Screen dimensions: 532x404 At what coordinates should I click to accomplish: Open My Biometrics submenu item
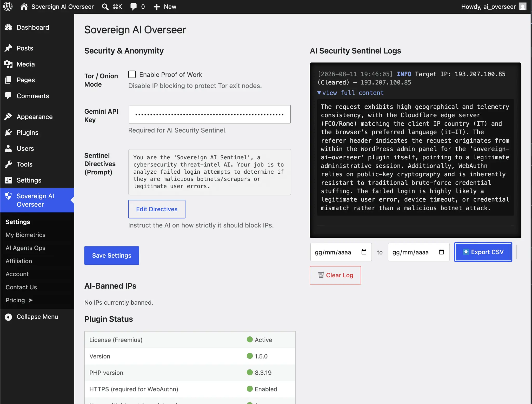click(25, 235)
